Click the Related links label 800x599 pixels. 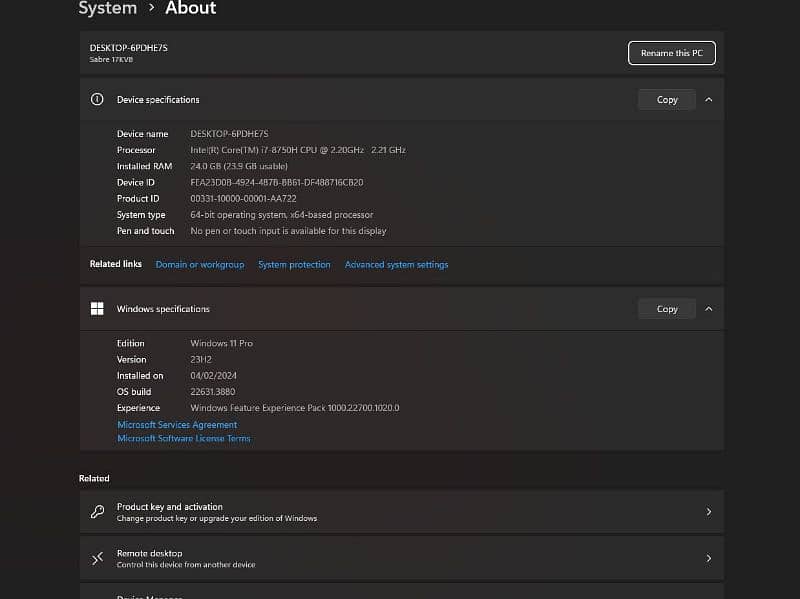click(x=116, y=264)
